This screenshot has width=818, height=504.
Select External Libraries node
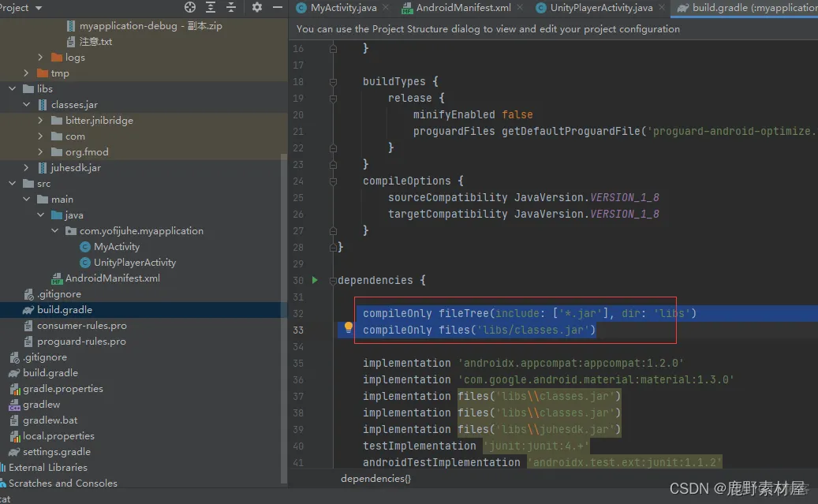(x=44, y=468)
